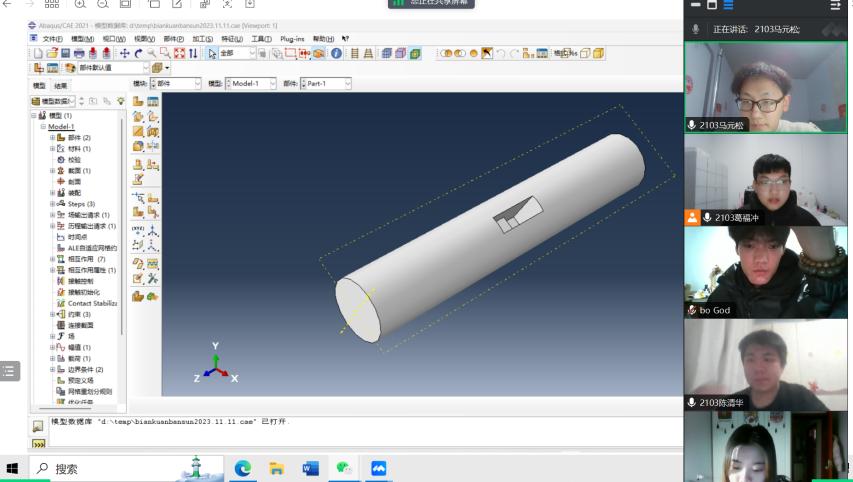This screenshot has height=482, width=853.
Task: Select the Pan view tool
Action: point(125,53)
